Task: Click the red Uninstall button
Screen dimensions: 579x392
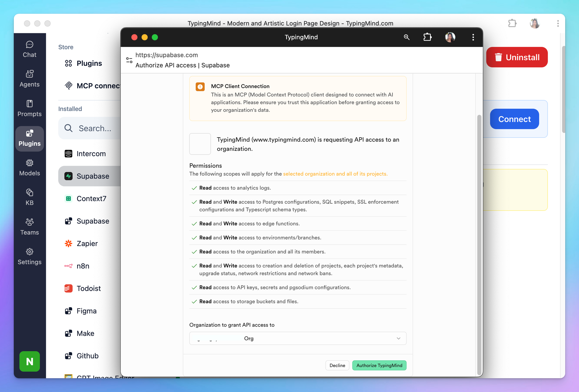Action: pos(517,57)
